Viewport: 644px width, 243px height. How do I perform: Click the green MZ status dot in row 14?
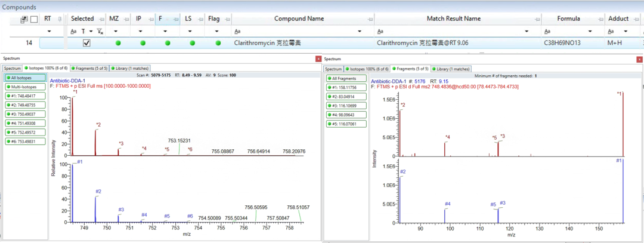(x=118, y=43)
